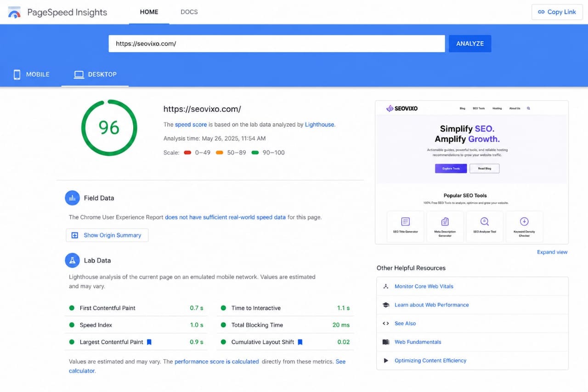Open the Monitor Core Web Vitals link
Screen dimensions: 588x392
coord(424,286)
